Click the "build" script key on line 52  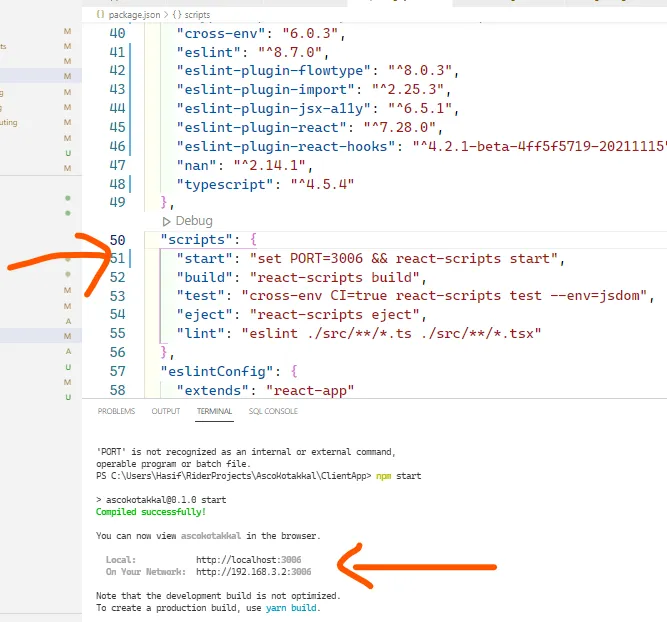(x=205, y=277)
